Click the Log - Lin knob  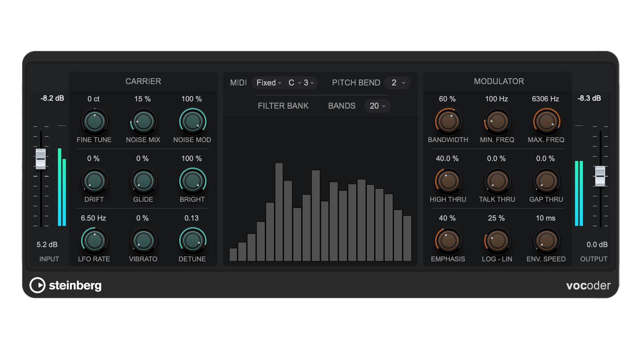497,241
